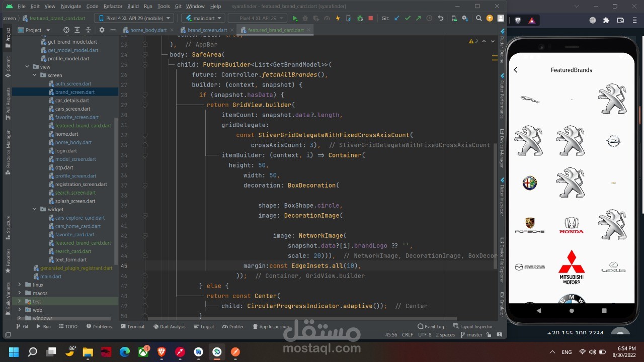Image resolution: width=644 pixels, height=362 pixels.
Task: Open Project panel gear options
Action: 102,30
